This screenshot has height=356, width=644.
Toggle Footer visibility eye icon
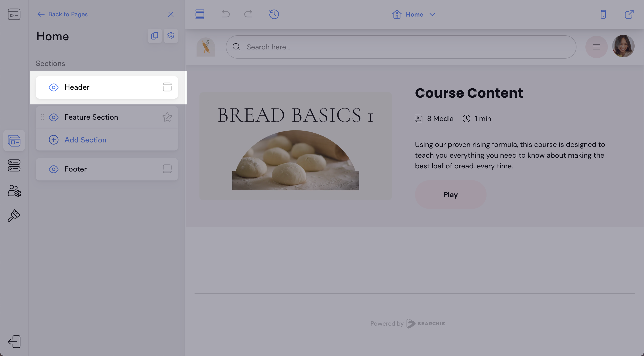[53, 169]
